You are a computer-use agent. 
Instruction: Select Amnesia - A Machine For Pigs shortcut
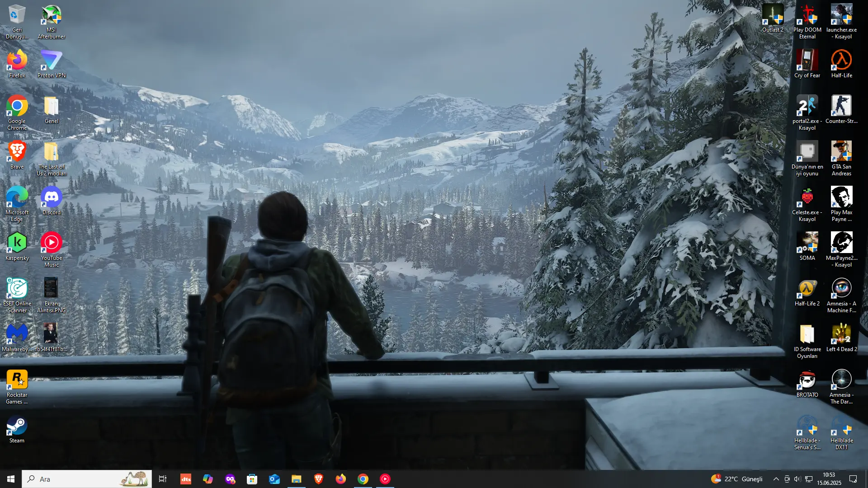coord(841,295)
